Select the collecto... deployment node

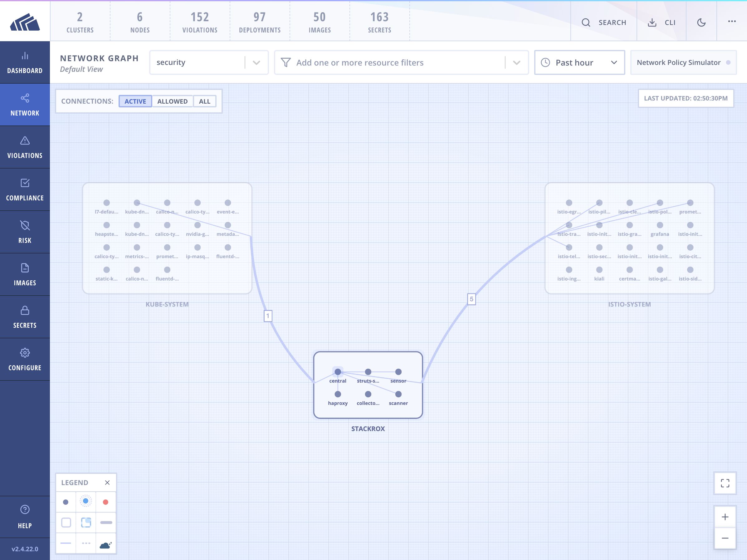coord(368,394)
